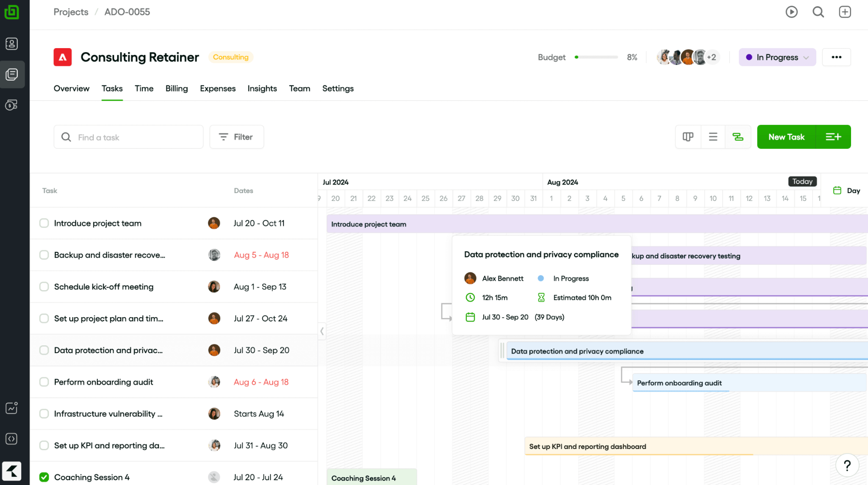Open the In Progress status dropdown
This screenshot has width=868, height=485.
coord(777,57)
